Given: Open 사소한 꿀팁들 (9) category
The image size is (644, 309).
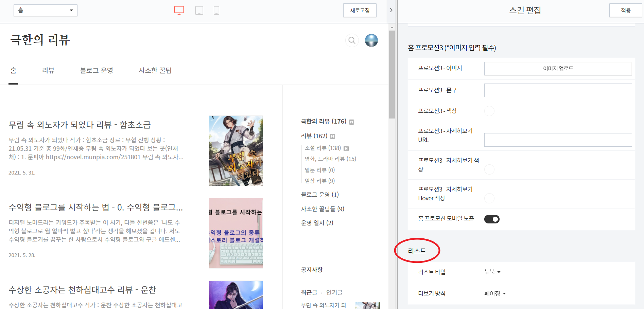Looking at the screenshot, I should (323, 209).
